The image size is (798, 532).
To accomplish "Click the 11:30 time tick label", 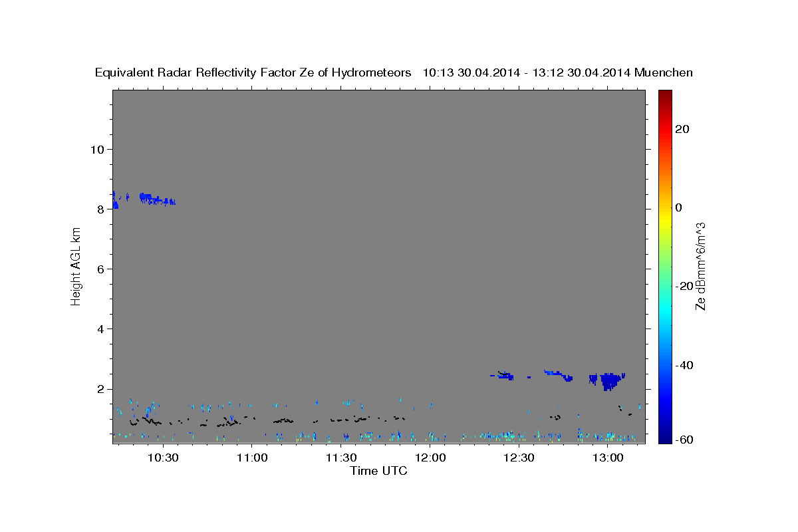I will pos(340,458).
